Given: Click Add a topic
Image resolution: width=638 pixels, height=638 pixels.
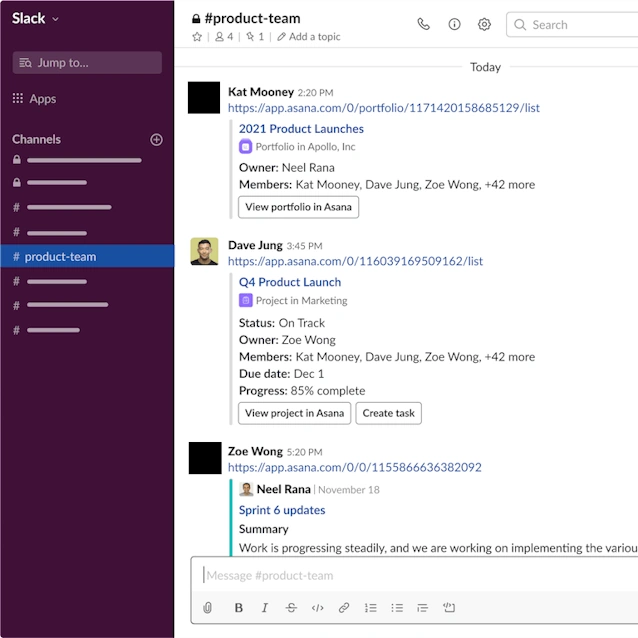Looking at the screenshot, I should click(x=308, y=37).
